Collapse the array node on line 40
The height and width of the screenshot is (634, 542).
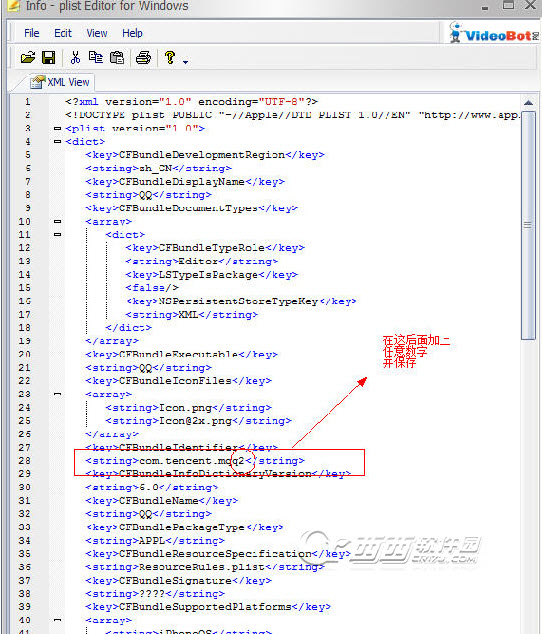point(57,620)
